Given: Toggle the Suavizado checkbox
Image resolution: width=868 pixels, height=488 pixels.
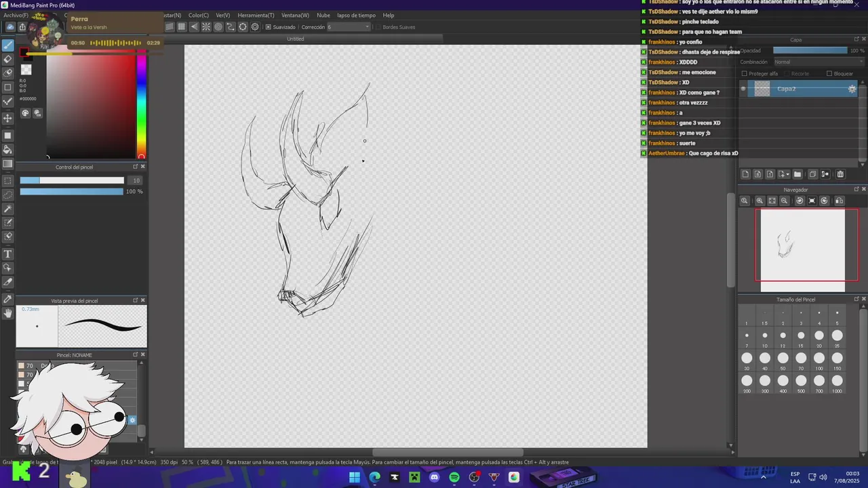Looking at the screenshot, I should tap(269, 27).
